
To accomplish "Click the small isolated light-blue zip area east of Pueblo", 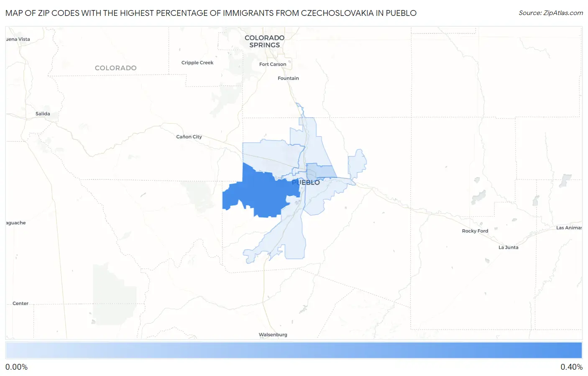I will tap(357, 164).
